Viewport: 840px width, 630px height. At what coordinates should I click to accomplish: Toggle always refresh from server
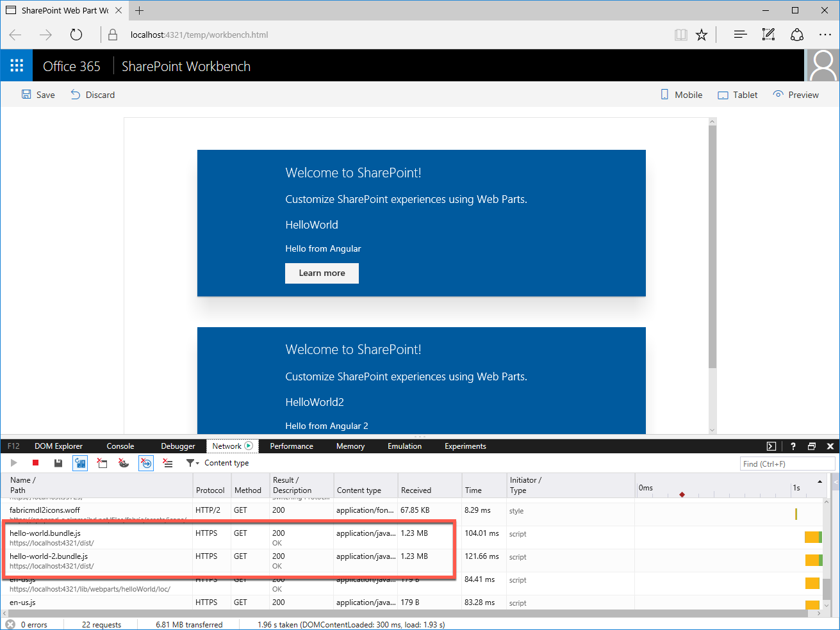(x=80, y=463)
